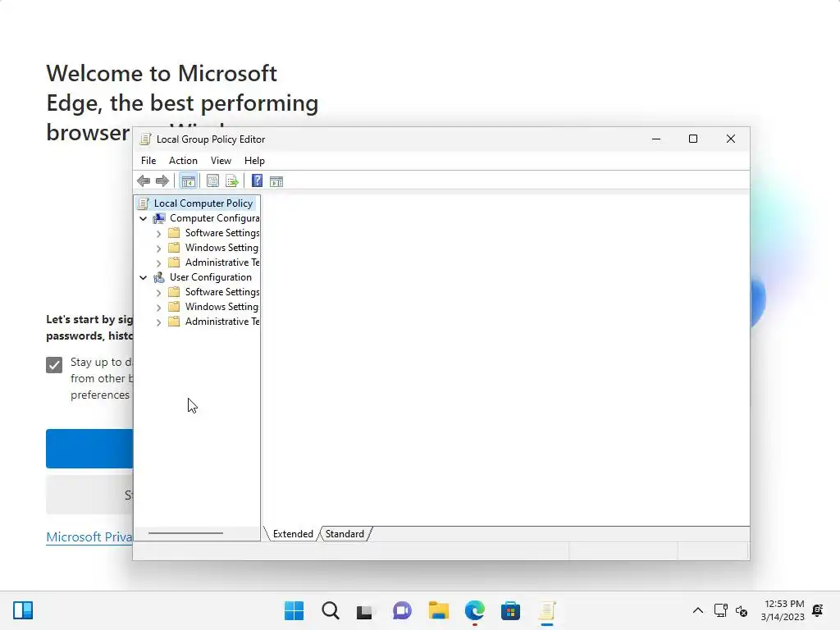Open the Microsoft Privacy link in Edge
The image size is (840, 630).
[89, 536]
